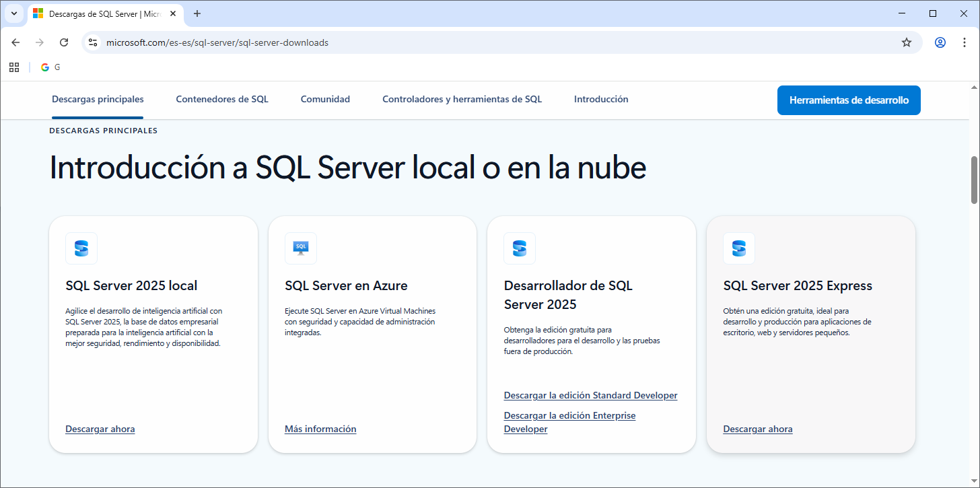Bookmark this page with the star icon
Image resolution: width=980 pixels, height=488 pixels.
[907, 42]
